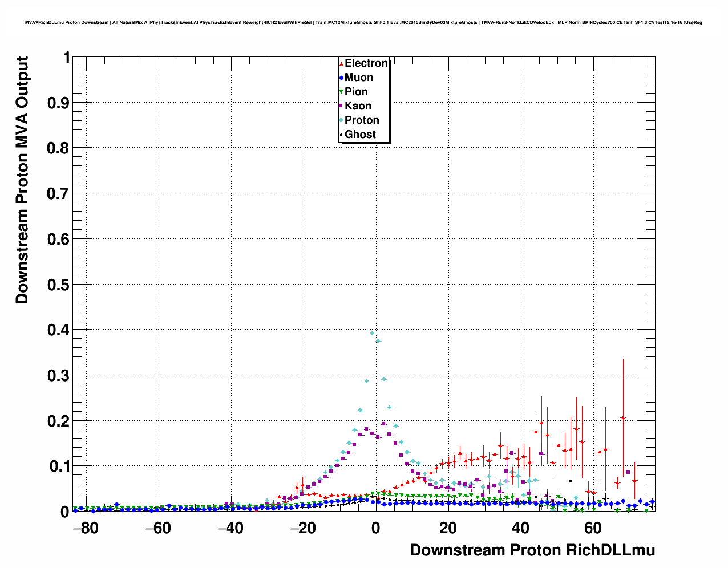Select the cyan Proton legend marker

342,120
